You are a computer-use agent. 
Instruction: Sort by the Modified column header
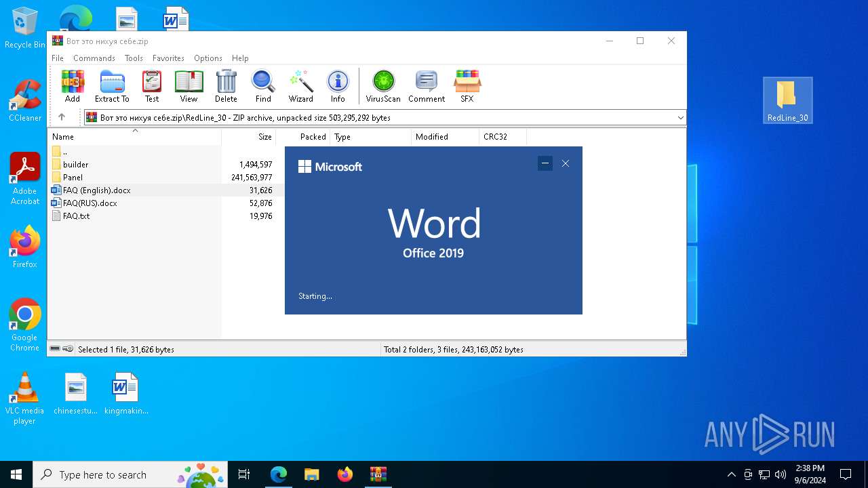click(446, 137)
